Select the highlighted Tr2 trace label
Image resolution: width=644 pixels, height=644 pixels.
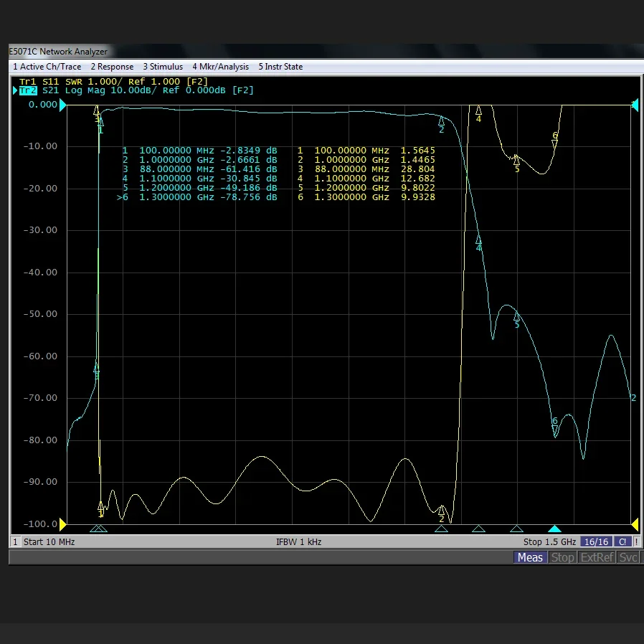pos(28,90)
